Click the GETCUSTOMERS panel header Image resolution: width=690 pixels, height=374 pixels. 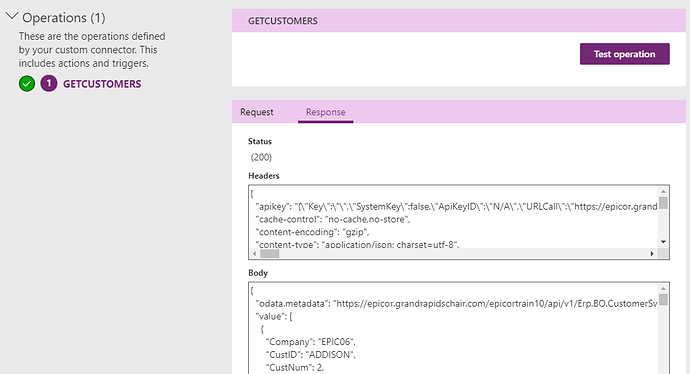click(459, 21)
